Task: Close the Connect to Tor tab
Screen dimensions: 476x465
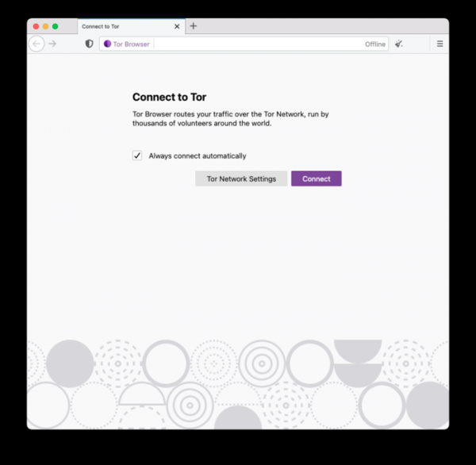Action: coord(177,26)
